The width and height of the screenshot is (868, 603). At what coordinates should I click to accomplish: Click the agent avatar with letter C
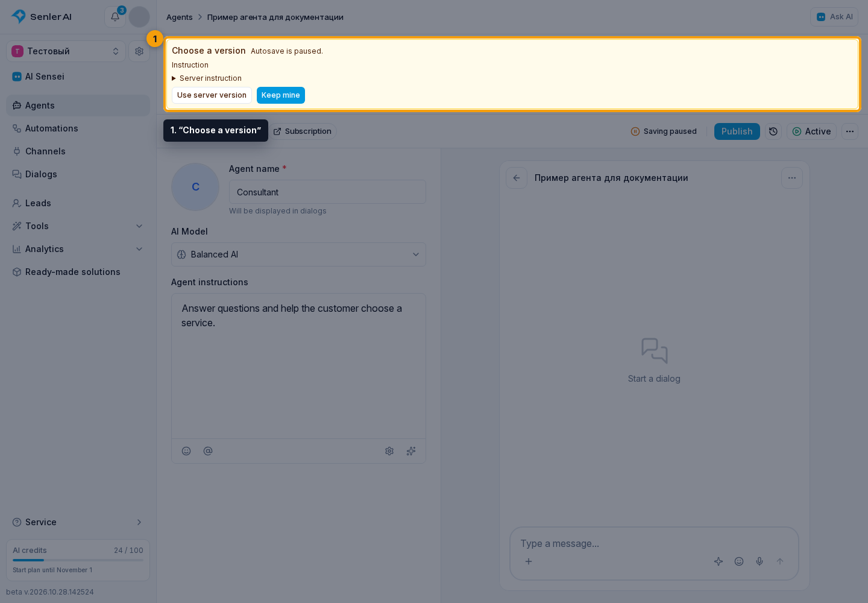(x=195, y=187)
